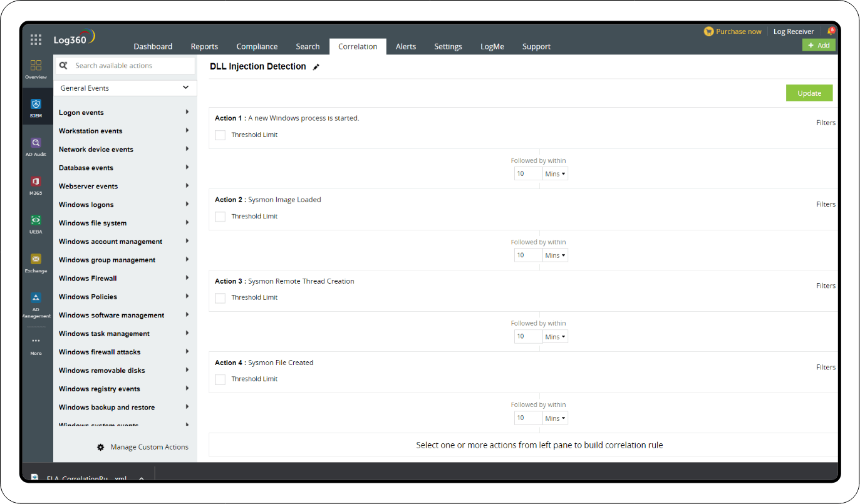Enable Threshold Limit for Action 2
This screenshot has height=504, width=860.
[x=220, y=216]
